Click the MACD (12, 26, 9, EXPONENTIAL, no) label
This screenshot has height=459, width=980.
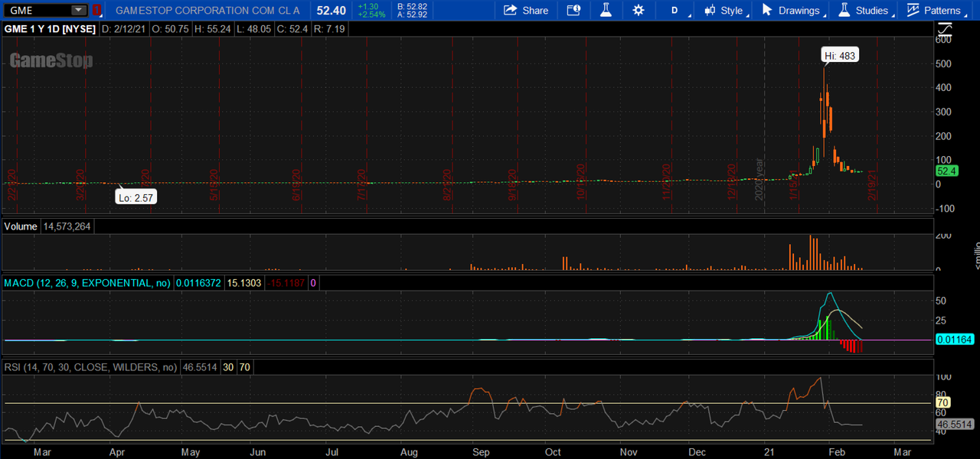click(87, 283)
